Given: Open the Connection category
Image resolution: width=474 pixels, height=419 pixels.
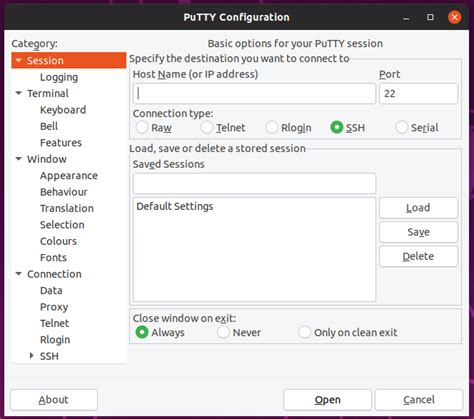Looking at the screenshot, I should click(54, 274).
